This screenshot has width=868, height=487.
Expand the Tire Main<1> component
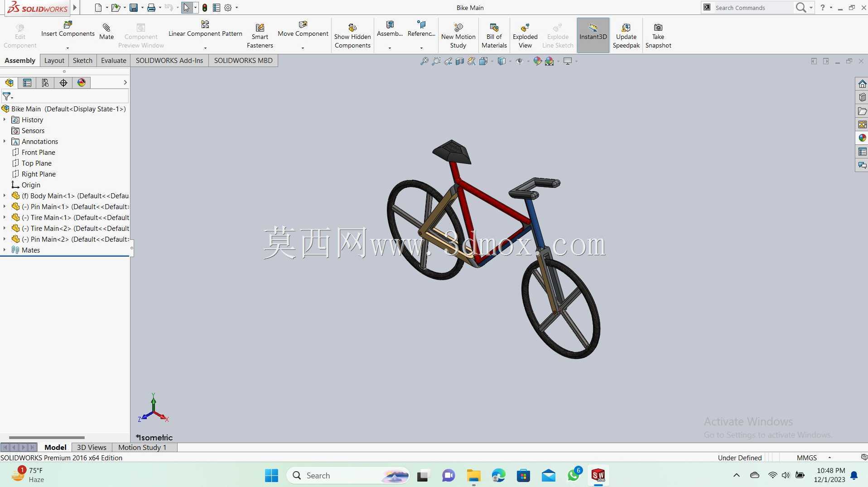point(5,217)
